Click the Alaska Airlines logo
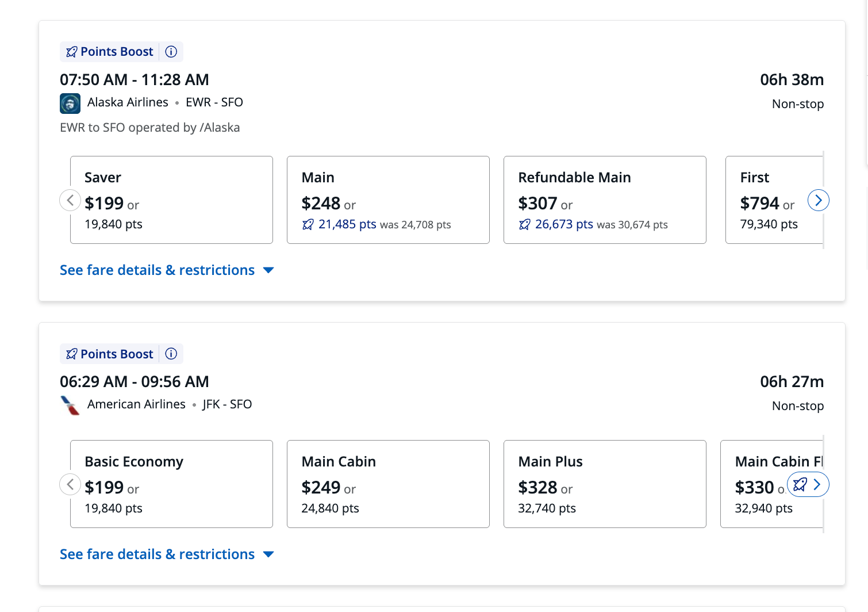This screenshot has width=868, height=612. point(70,104)
